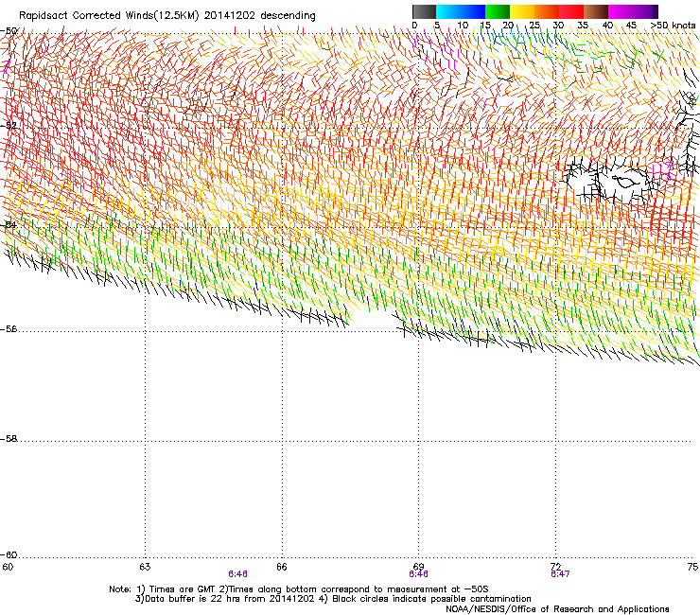Click the '35' legend scale label
700x615 pixels.
tap(583, 26)
